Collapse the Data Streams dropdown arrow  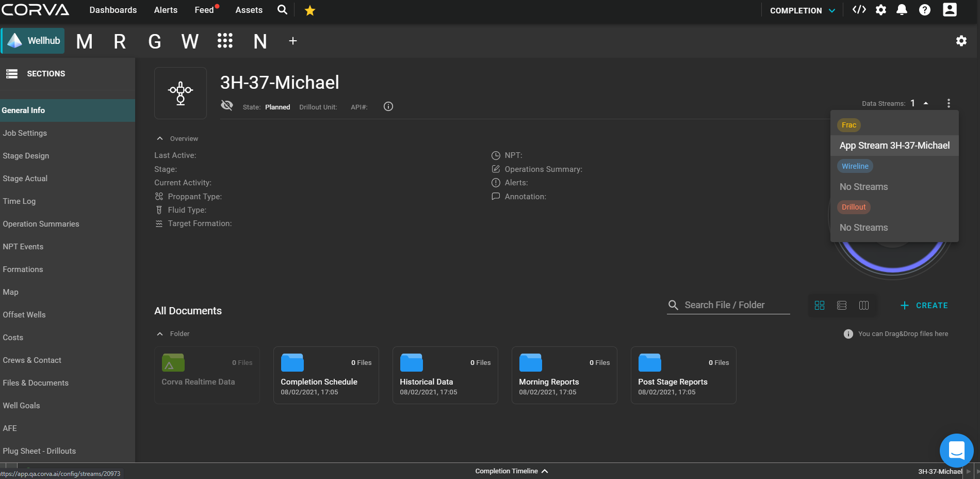point(926,103)
